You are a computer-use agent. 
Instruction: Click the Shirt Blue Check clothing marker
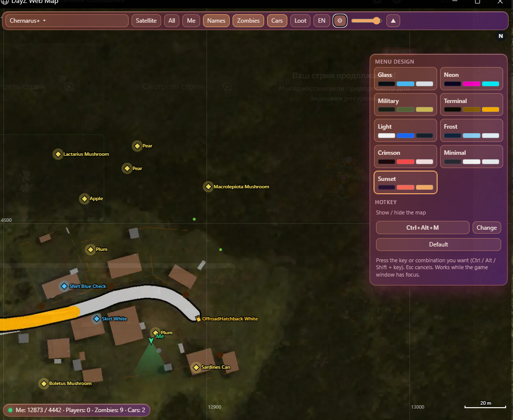(x=64, y=286)
